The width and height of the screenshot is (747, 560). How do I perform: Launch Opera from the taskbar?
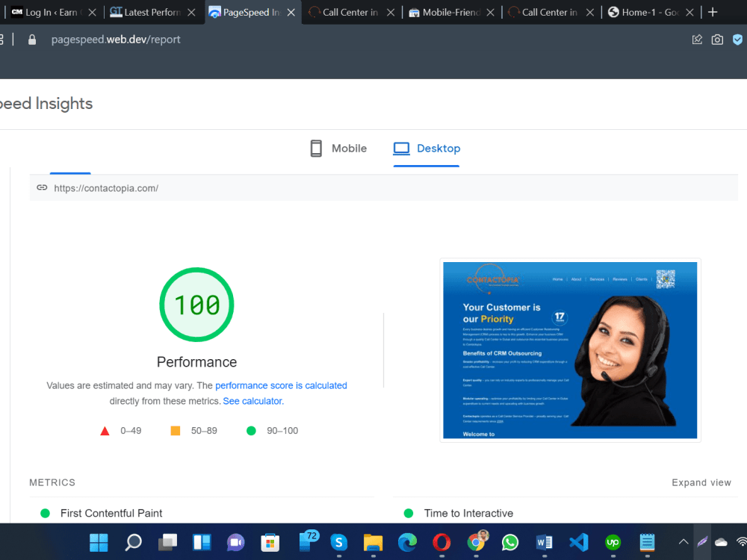[441, 542]
